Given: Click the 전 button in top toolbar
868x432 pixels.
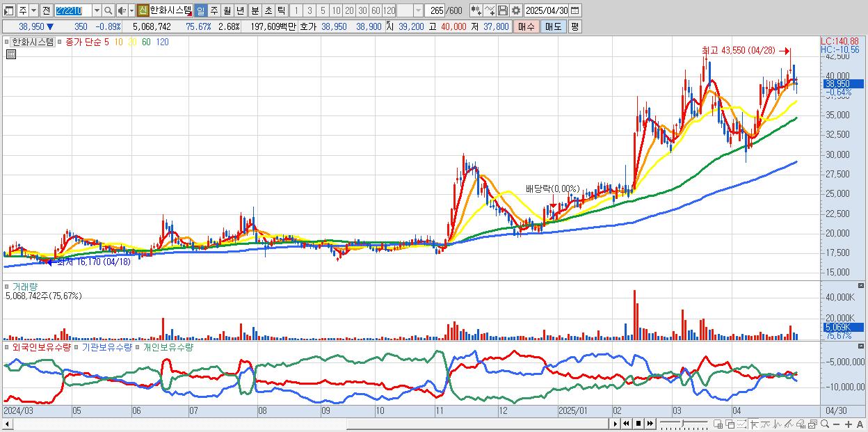Looking at the screenshot, I should [x=46, y=10].
